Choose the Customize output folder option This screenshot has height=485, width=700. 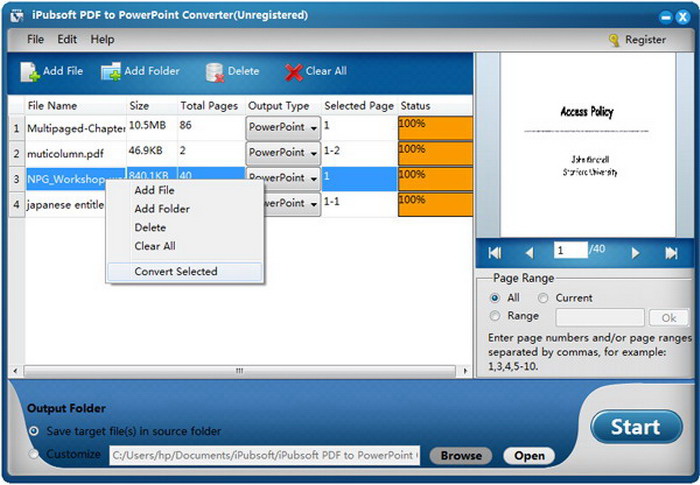point(33,454)
